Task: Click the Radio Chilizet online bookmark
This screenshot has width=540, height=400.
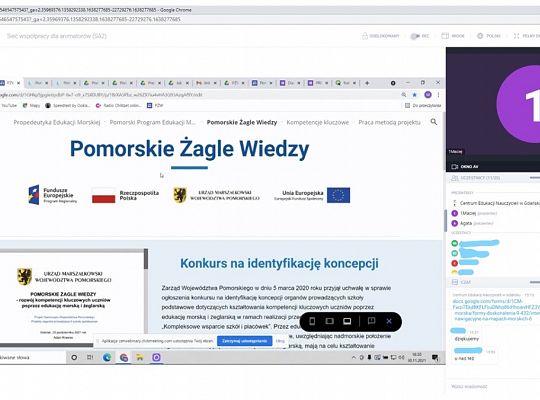Action: pos(118,105)
